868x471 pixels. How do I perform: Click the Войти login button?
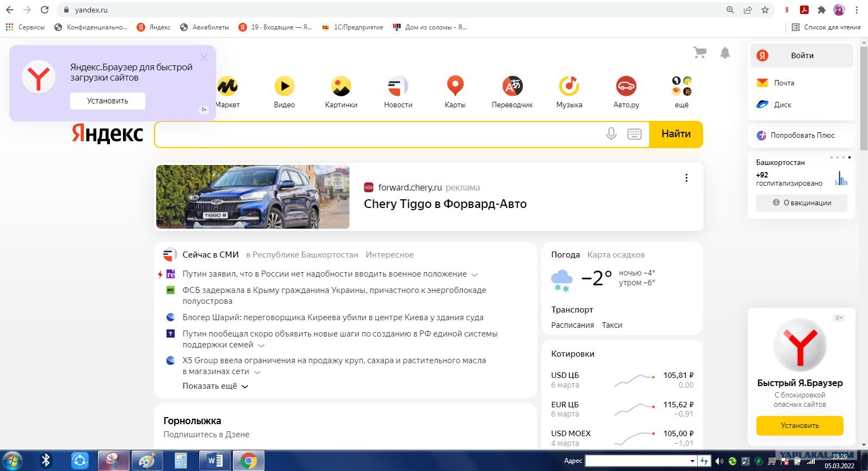click(802, 56)
